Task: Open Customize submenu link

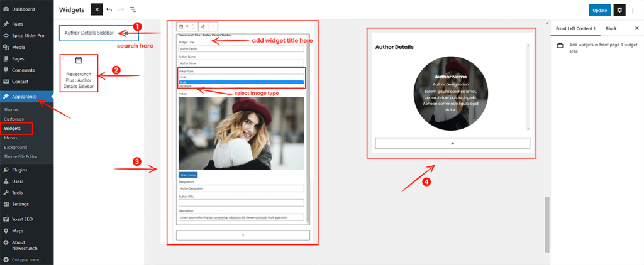Action: click(14, 119)
